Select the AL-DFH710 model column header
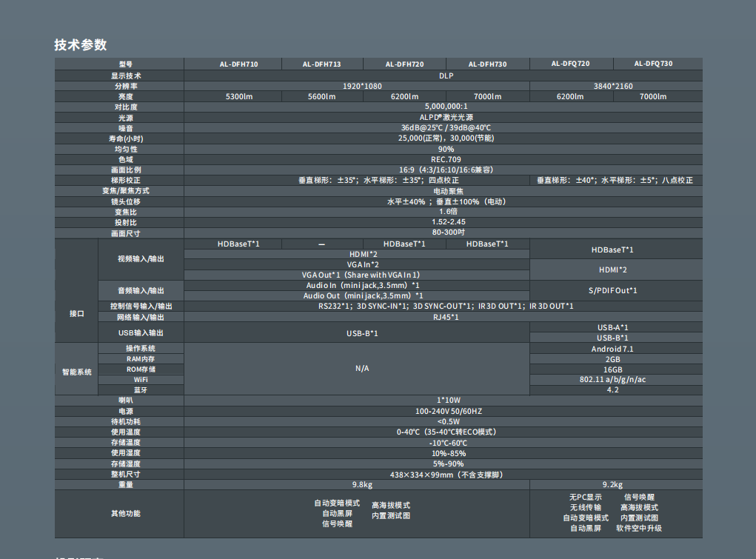 pyautogui.click(x=238, y=64)
